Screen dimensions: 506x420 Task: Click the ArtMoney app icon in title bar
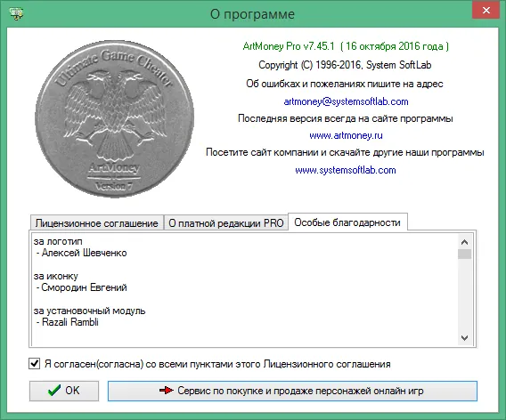[16, 14]
